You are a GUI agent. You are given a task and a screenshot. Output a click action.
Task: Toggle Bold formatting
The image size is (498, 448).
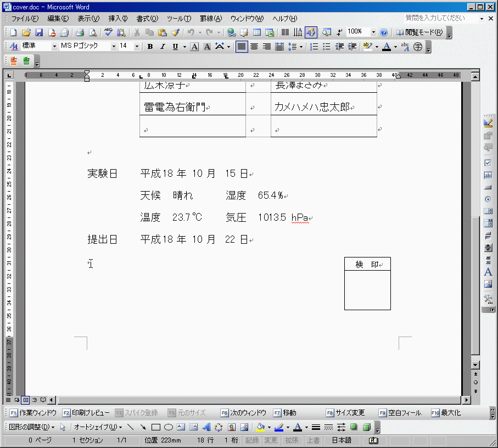pos(150,47)
